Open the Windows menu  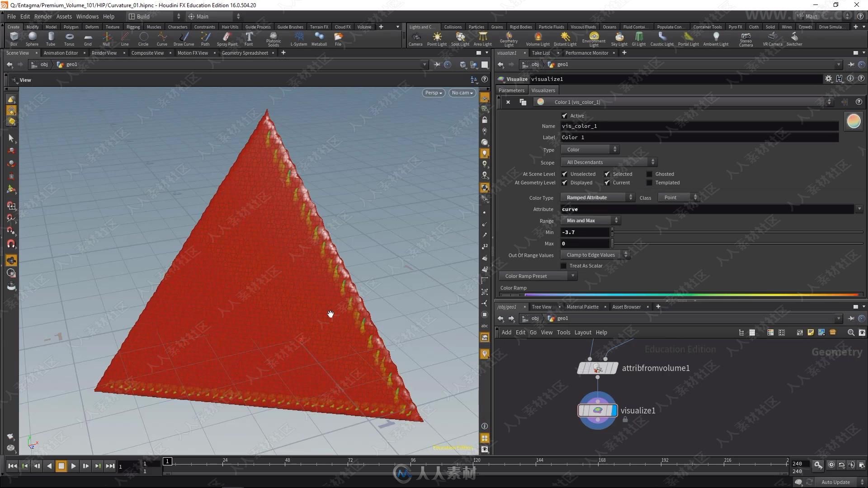point(87,16)
